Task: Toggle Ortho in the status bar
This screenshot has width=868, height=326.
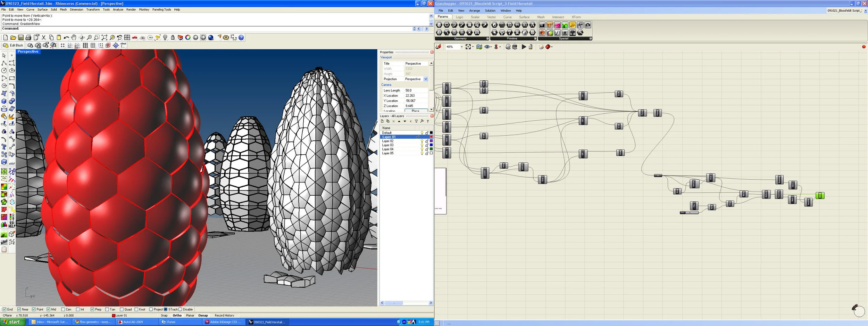Action: click(x=177, y=316)
